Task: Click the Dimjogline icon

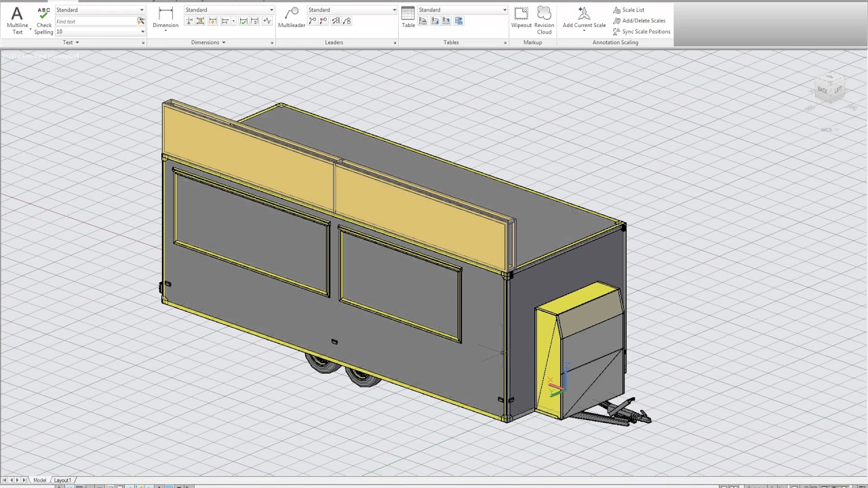Action: pos(267,21)
